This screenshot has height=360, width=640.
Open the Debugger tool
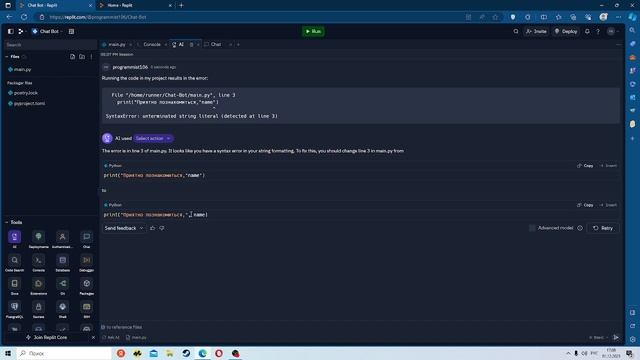pos(87,262)
